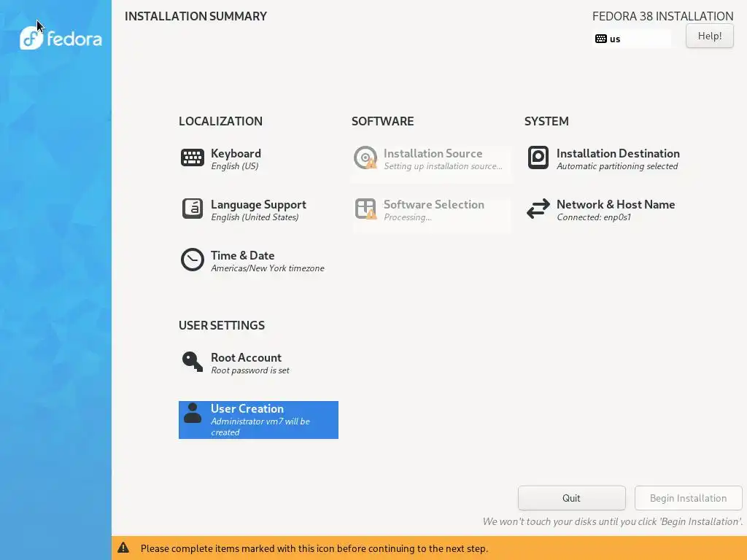Click the "We won't touch your disks" note

(613, 521)
